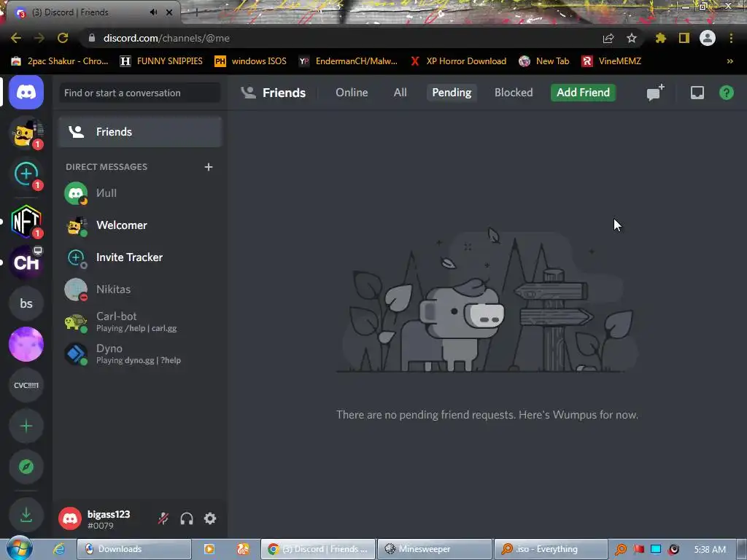Open DM with Invite Tracker

(140, 257)
